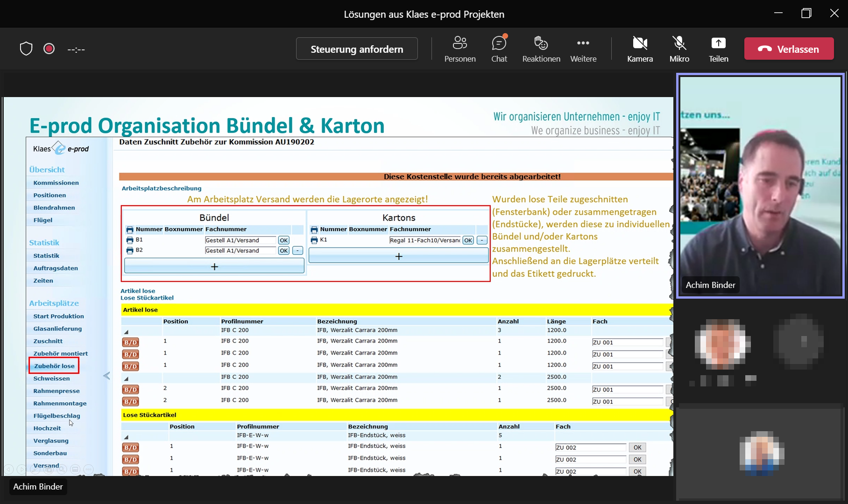Screen dimensions: 848x504
Task: Remove Bündel B2 with minus button
Action: click(297, 251)
